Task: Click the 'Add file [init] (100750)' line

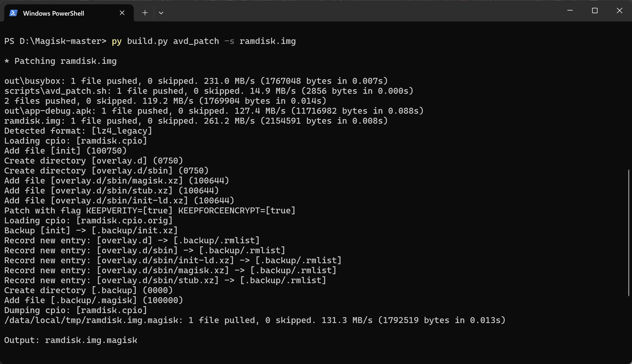Action: pos(65,151)
